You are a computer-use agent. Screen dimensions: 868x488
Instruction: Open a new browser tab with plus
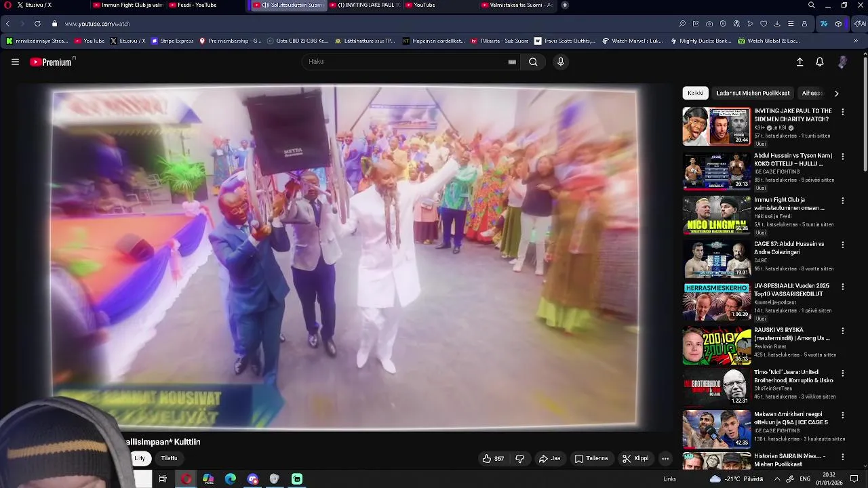565,5
